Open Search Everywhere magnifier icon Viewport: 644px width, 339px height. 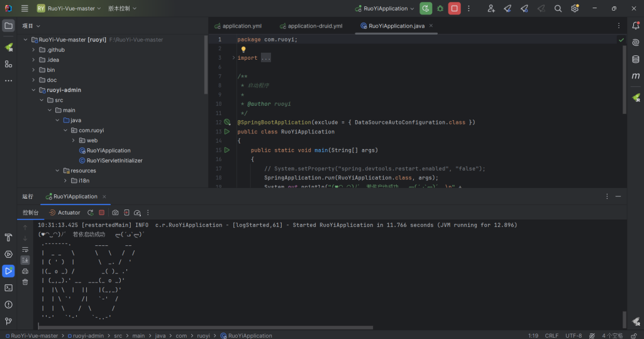pos(558,8)
